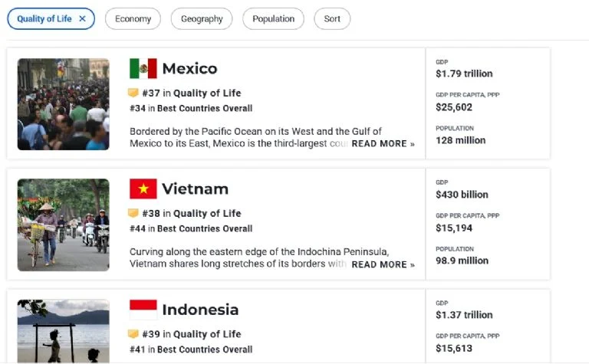Viewport: 589px width, 364px height.
Task: Click the Mexico street crowd photo
Action: coord(63,104)
